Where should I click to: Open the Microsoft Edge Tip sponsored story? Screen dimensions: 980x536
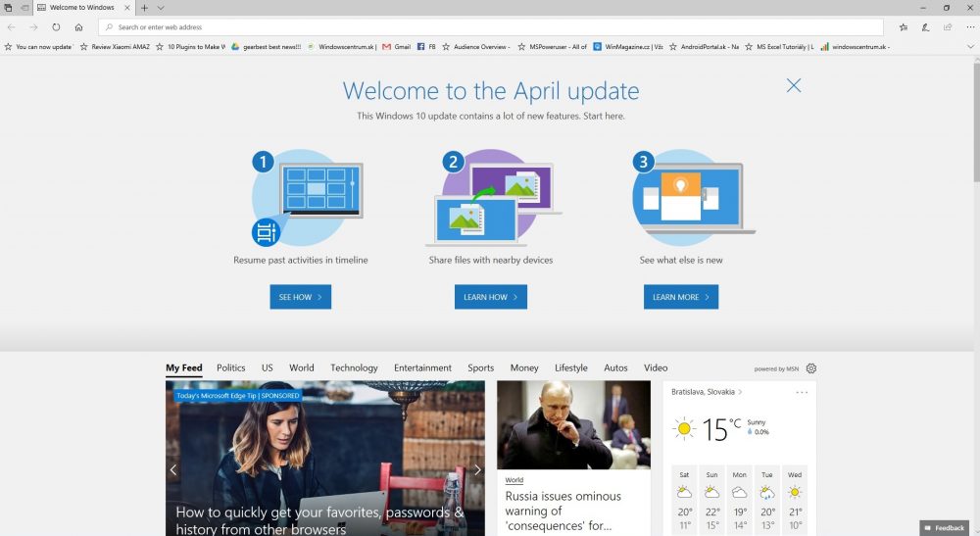[325, 459]
